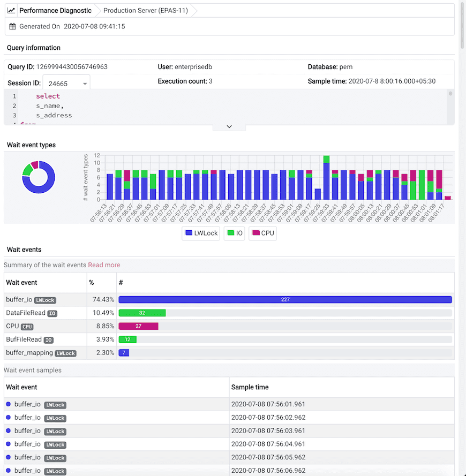Toggle the IO series in the chart legend
The image size is (466, 476).
(234, 233)
